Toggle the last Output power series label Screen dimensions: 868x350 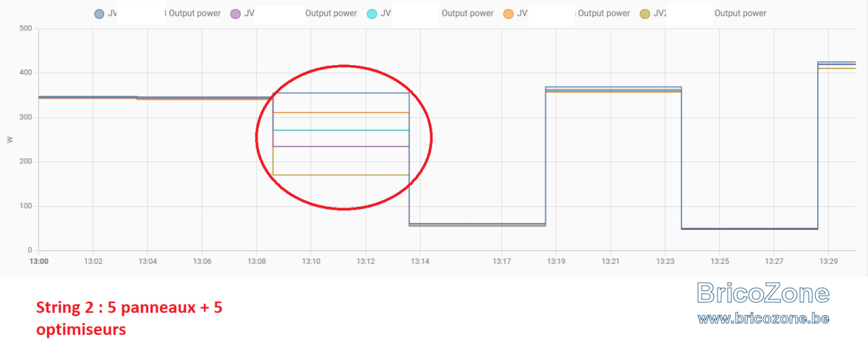click(740, 14)
